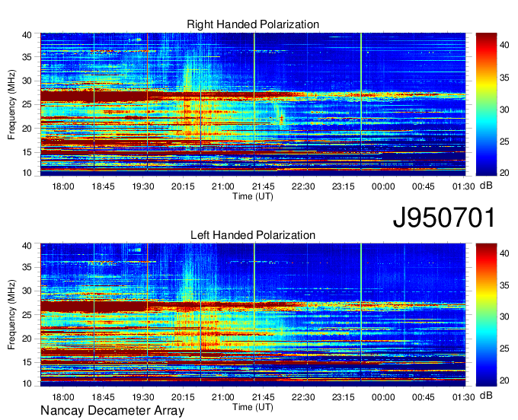Click the 'dB' unit label beside the Right Handed colorbar
Viewport: 518px width, 420px height.
(x=486, y=186)
